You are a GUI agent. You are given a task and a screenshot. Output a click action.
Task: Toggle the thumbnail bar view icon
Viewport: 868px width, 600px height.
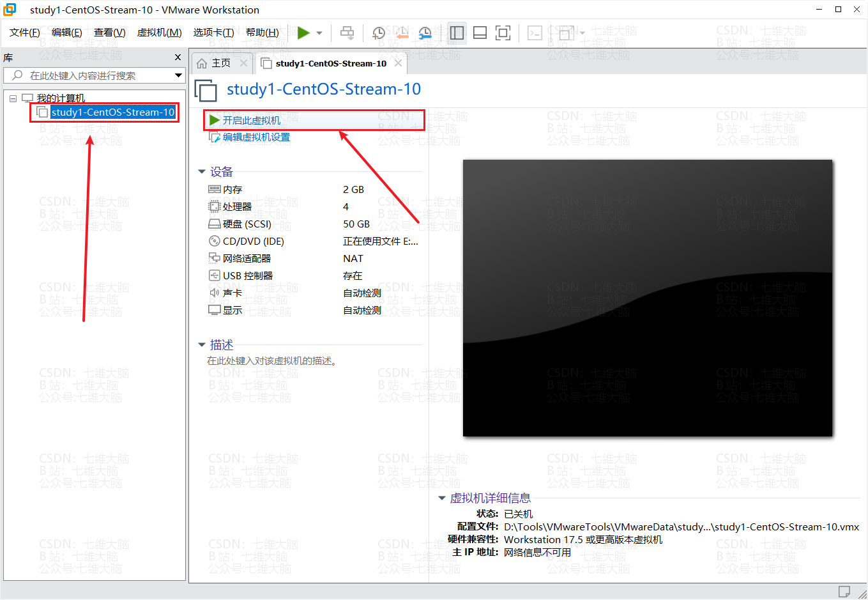click(480, 33)
